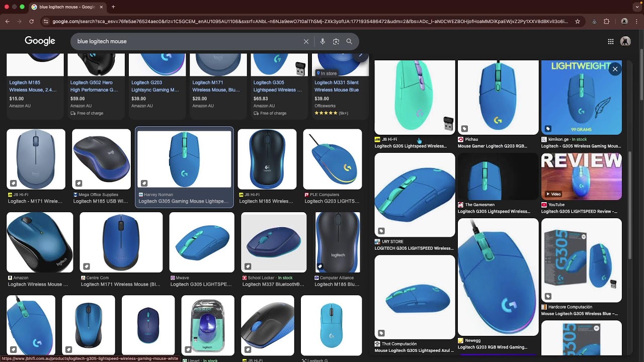This screenshot has width=644, height=362.
Task: Click the product tag icon on Harvey Norman thumbnail
Action: pyautogui.click(x=144, y=183)
